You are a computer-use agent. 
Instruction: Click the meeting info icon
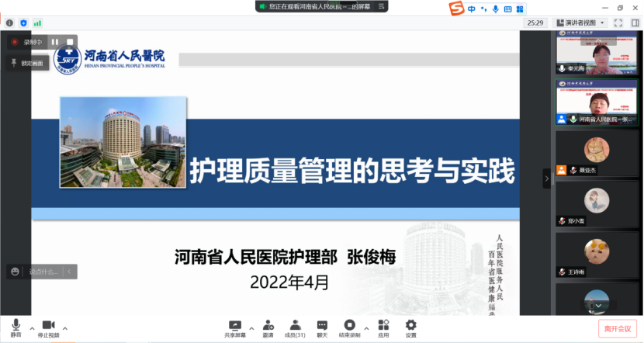9,23
